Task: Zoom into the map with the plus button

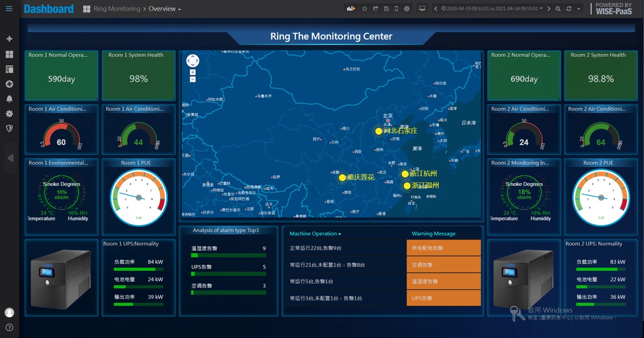Action: [193, 71]
